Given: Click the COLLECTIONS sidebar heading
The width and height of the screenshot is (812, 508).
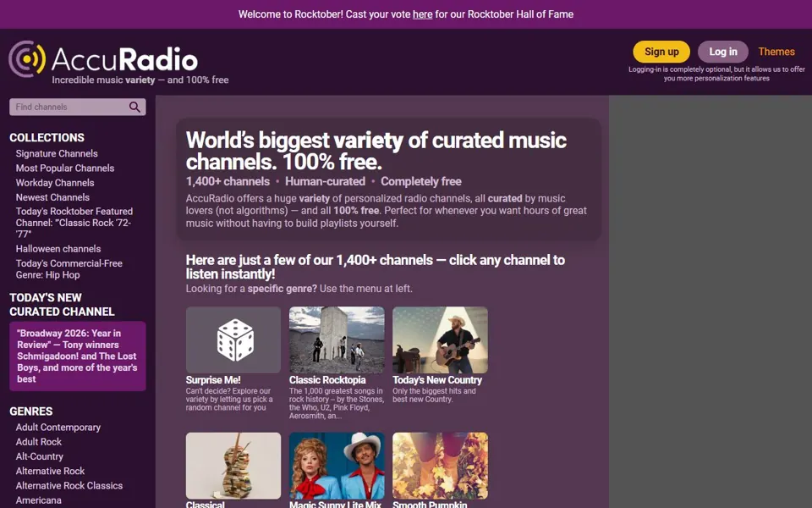Looking at the screenshot, I should tap(47, 137).
